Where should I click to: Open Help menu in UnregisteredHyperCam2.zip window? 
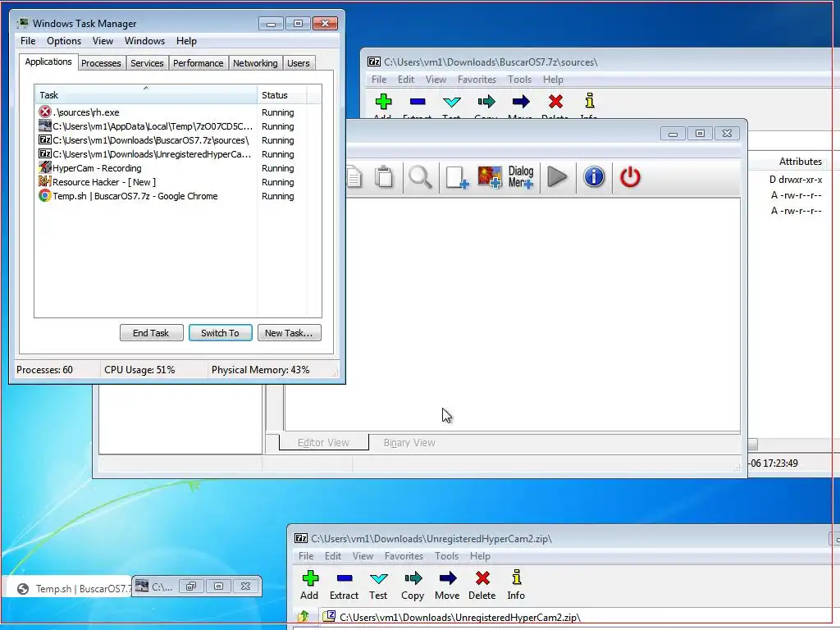[480, 556]
